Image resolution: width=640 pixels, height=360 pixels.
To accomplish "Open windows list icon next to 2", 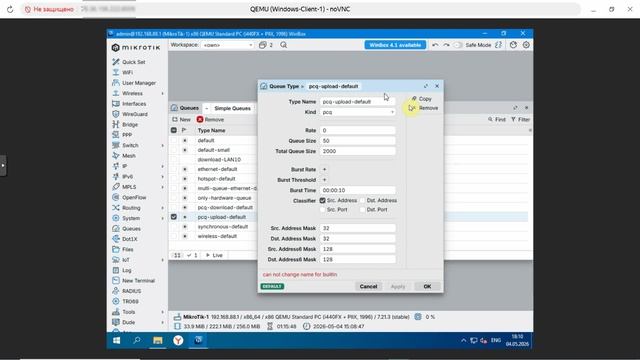I will pyautogui.click(x=262, y=45).
